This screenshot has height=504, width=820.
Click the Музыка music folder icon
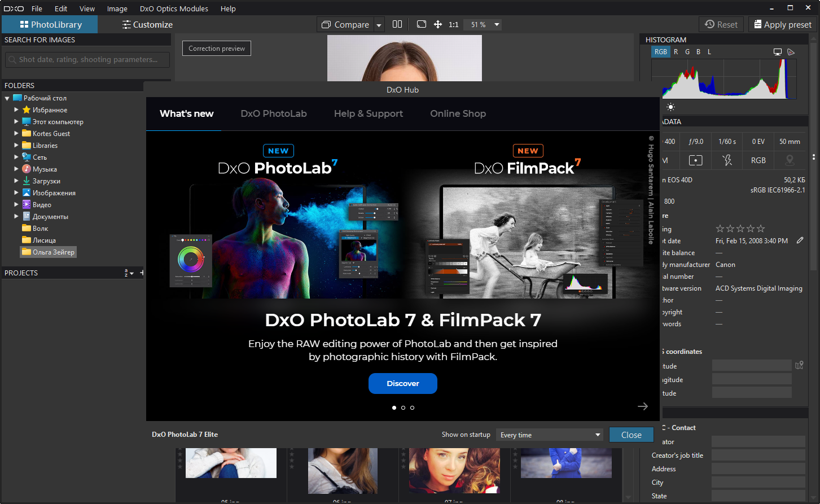(x=27, y=169)
